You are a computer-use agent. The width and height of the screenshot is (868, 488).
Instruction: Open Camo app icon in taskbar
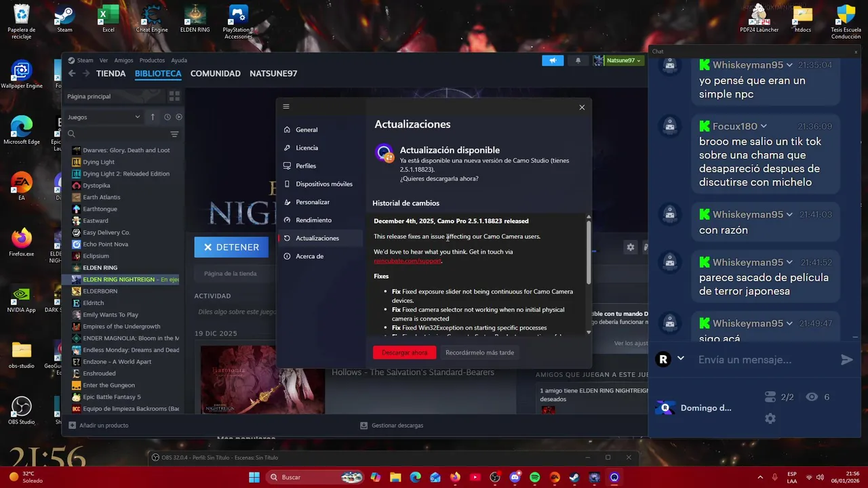click(x=614, y=477)
